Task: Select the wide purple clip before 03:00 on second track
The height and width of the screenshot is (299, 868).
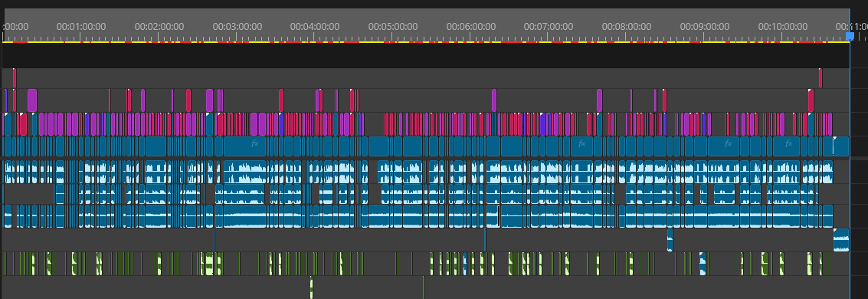Action: tap(209, 100)
